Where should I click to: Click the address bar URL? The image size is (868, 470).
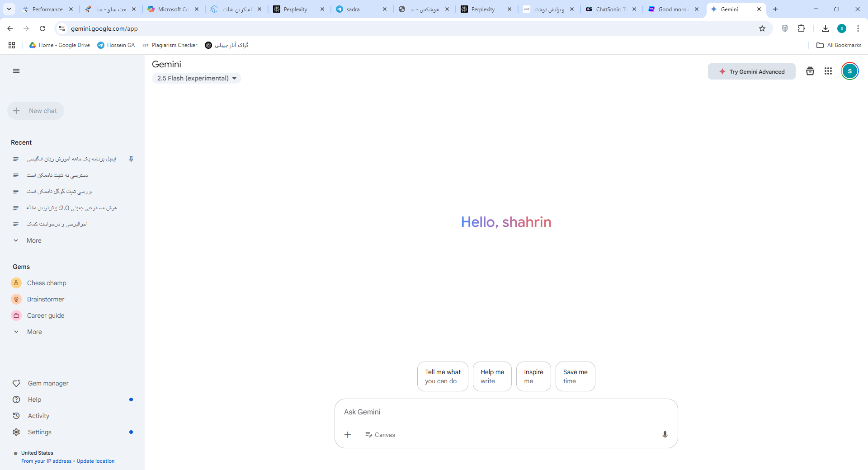click(104, 28)
